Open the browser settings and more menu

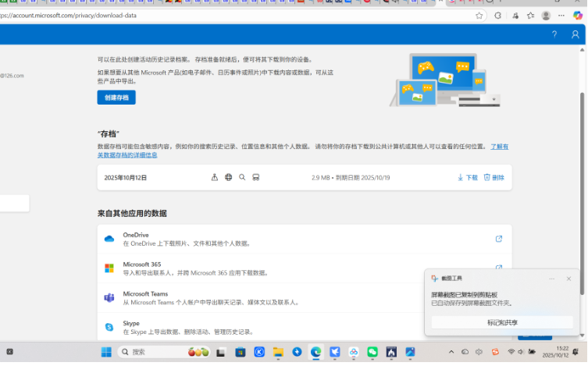coord(561,16)
